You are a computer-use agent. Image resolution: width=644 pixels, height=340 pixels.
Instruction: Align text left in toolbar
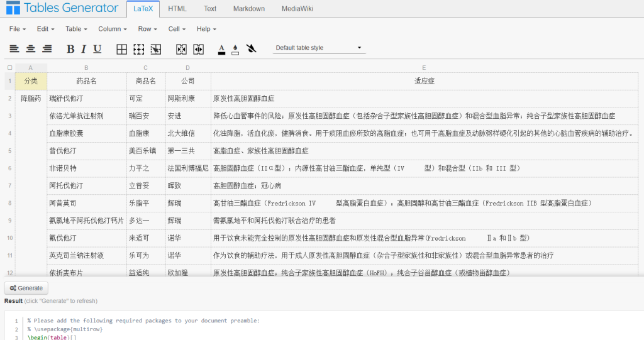pos(14,49)
